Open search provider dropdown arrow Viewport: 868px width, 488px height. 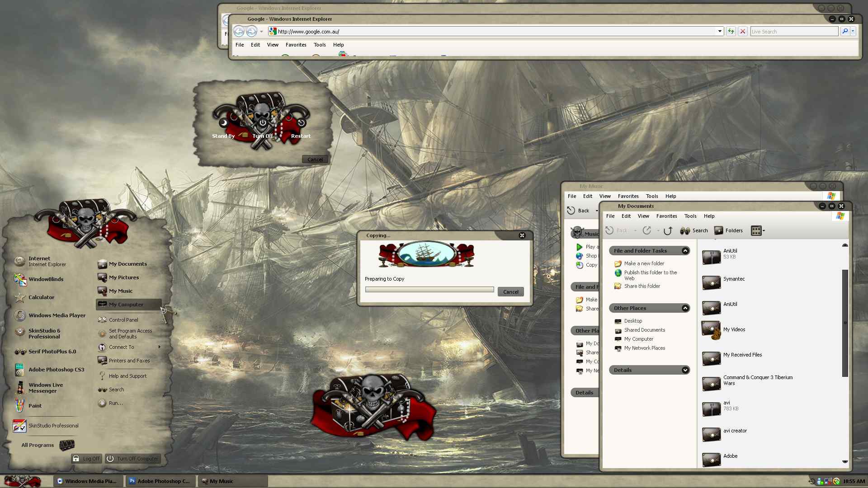coord(853,32)
